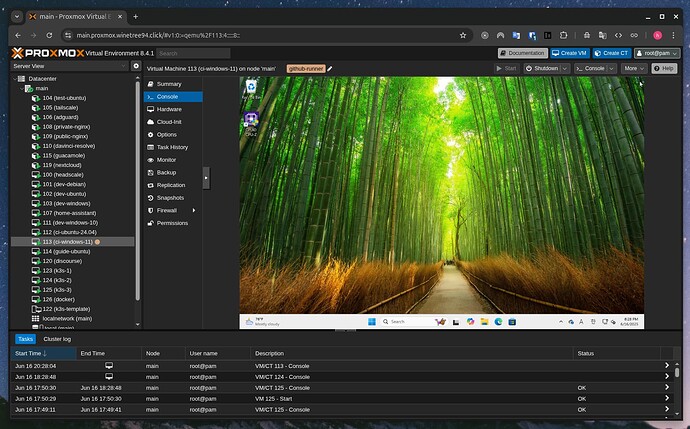The image size is (690, 429).
Task: Edit the github-runner tag with pencil icon
Action: [x=330, y=69]
